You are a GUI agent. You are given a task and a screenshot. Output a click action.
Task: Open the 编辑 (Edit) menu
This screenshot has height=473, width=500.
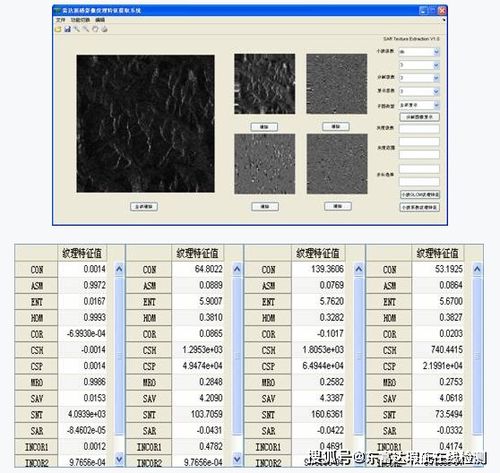point(100,20)
